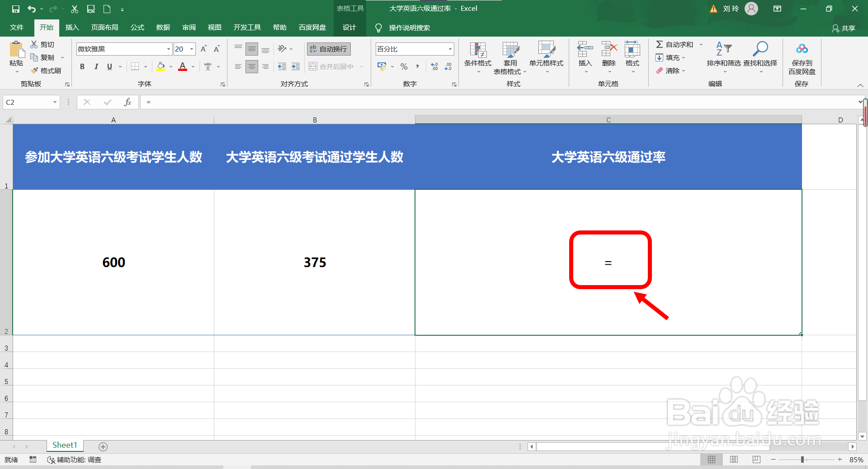Click the zoom in plus button

pos(840,460)
